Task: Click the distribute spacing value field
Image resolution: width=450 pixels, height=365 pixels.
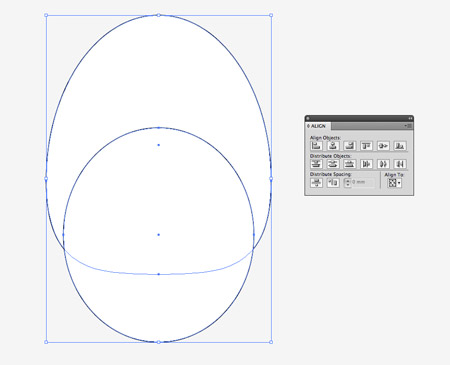Action: click(363, 182)
